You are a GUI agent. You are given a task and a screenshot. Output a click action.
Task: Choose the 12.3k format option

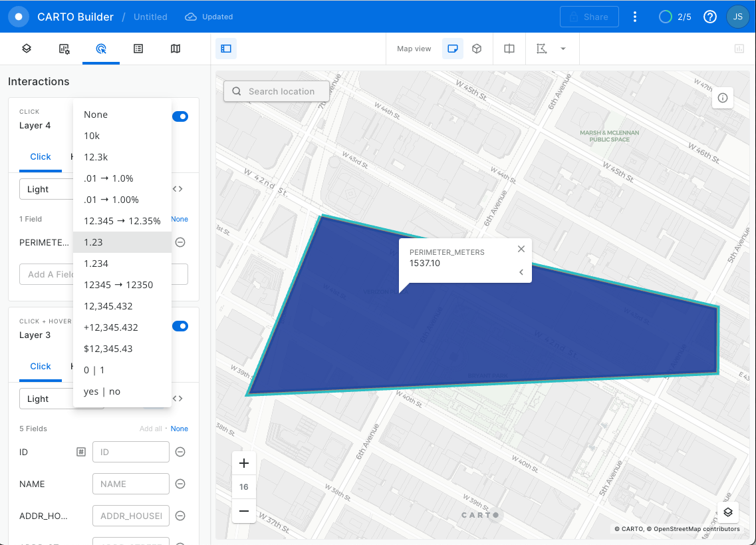[x=96, y=157]
